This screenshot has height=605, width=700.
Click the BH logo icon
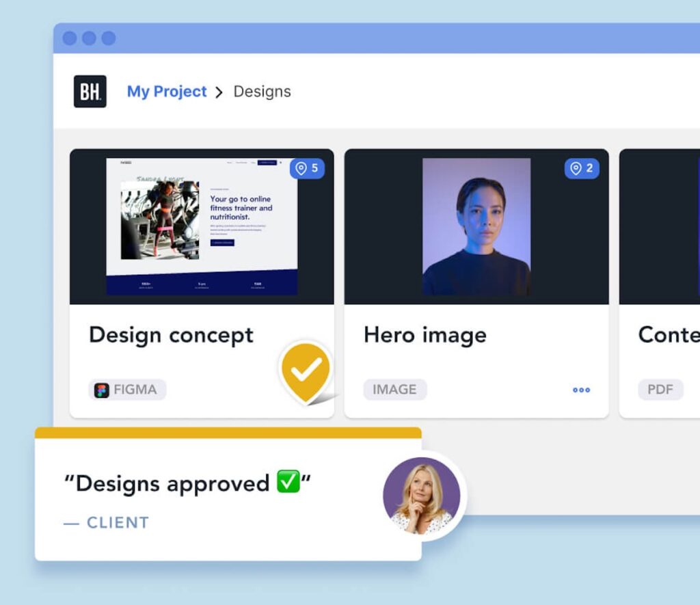pyautogui.click(x=90, y=92)
